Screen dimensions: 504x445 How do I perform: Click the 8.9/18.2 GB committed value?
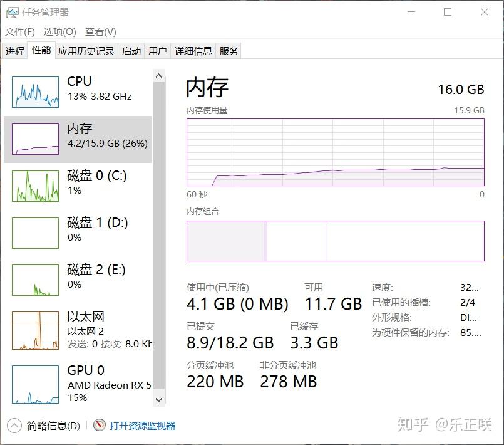pyautogui.click(x=230, y=343)
